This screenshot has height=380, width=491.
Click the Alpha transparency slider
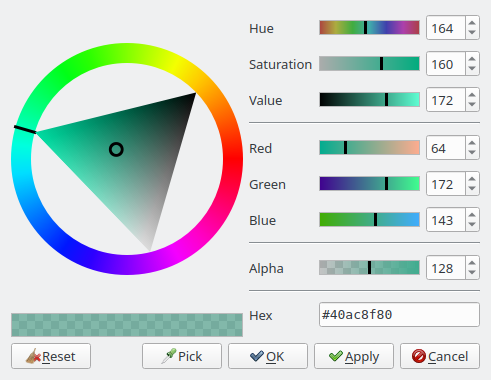point(369,268)
